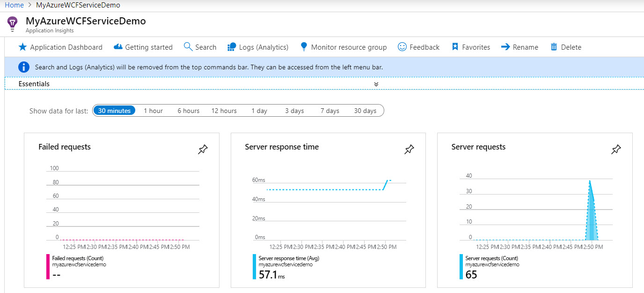Click the Application Insights subtitle

click(x=50, y=30)
